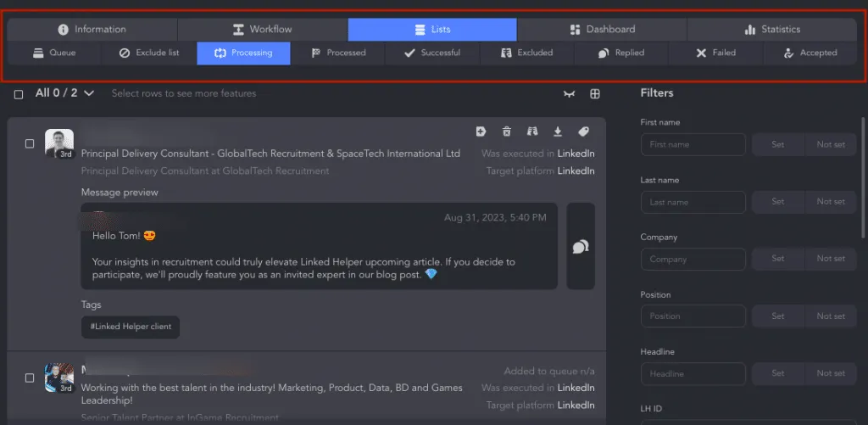Click the Last name filter field
This screenshot has height=425, width=868.
693,202
